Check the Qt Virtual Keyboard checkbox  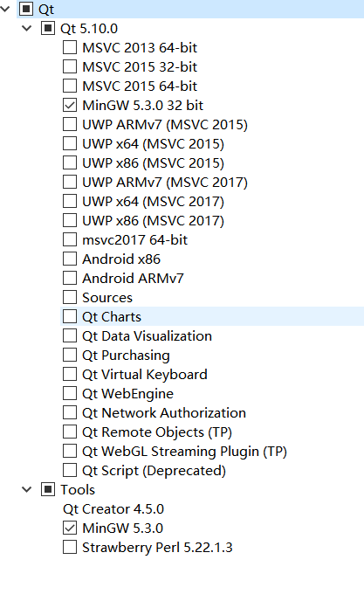69,374
